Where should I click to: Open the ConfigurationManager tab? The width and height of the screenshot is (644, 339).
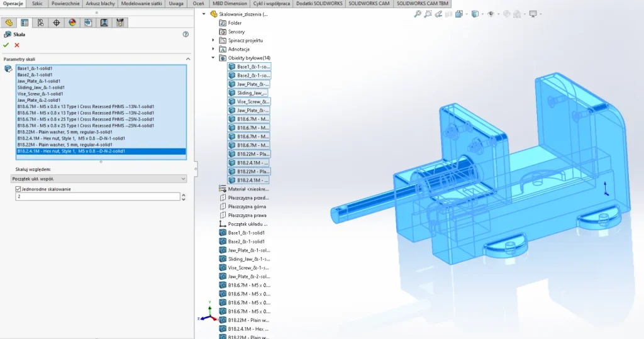coord(40,23)
